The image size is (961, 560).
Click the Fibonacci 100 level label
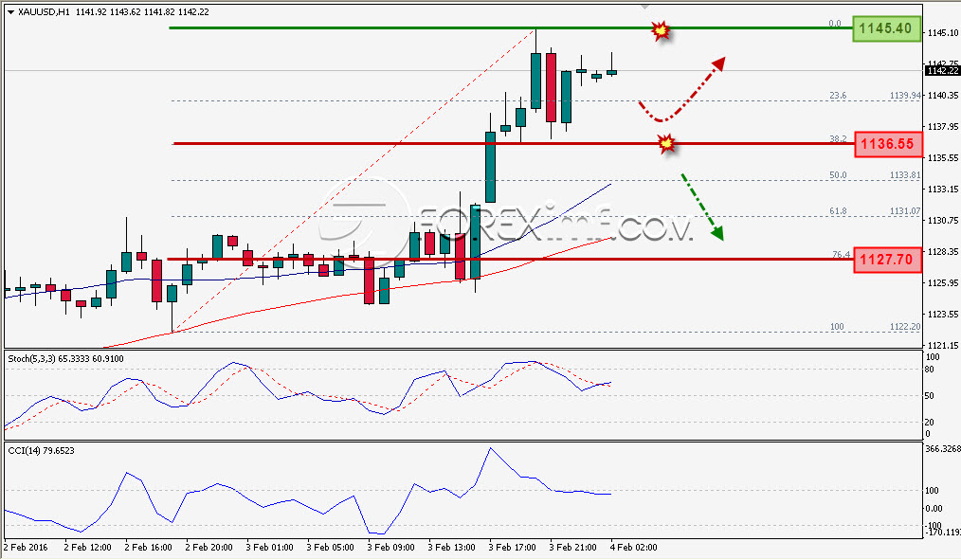click(837, 327)
